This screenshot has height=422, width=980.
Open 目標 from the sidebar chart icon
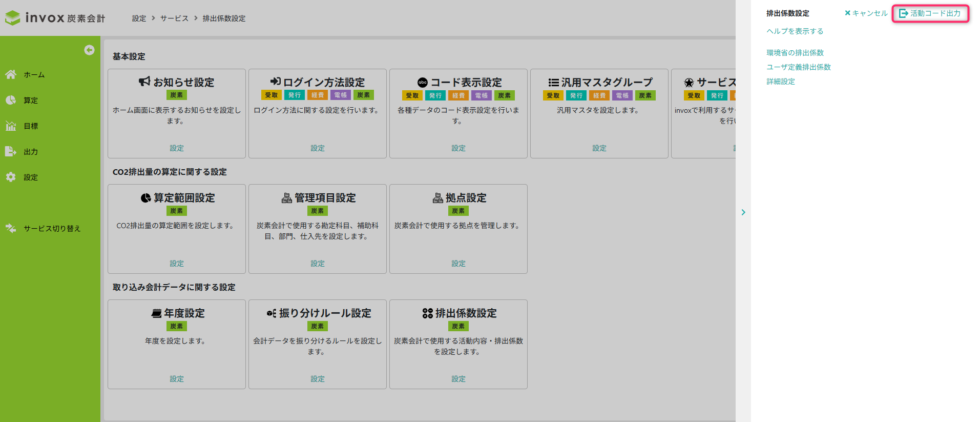point(11,126)
